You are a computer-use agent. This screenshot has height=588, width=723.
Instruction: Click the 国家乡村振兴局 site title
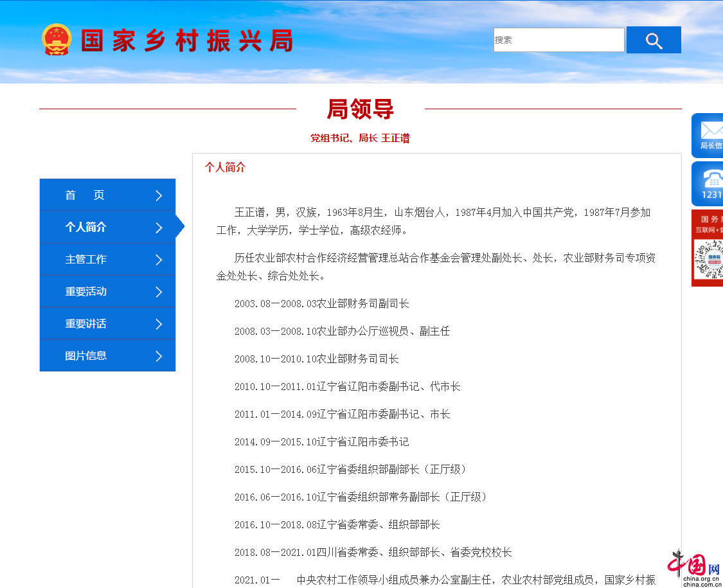[186, 40]
